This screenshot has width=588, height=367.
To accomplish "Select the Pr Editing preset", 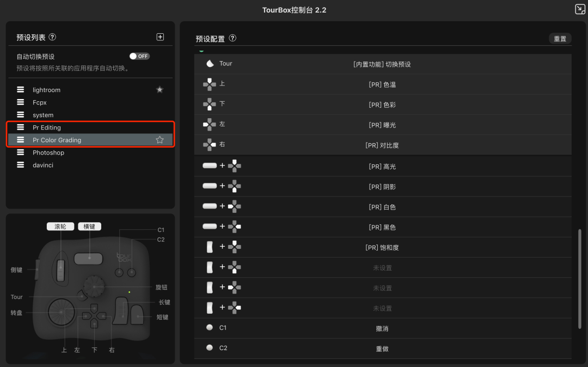I will tap(47, 127).
